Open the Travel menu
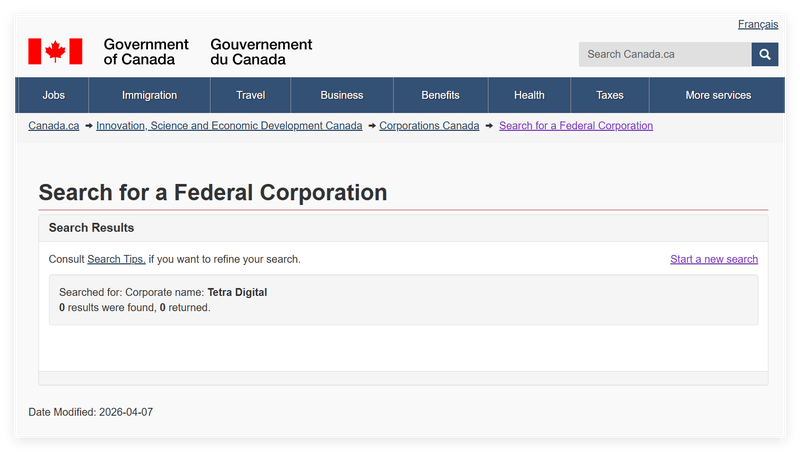Screen dimensions: 800x452 point(251,95)
